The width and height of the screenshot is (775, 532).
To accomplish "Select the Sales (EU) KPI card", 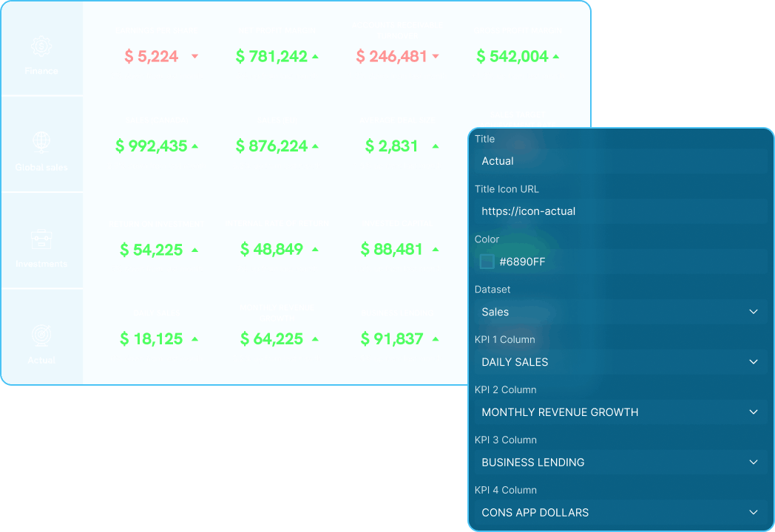I will tap(277, 143).
